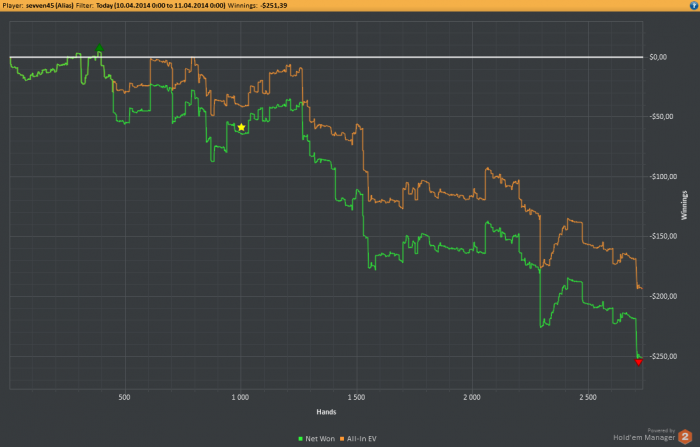
Task: Click the vertical Winnings axis title
Action: (684, 205)
